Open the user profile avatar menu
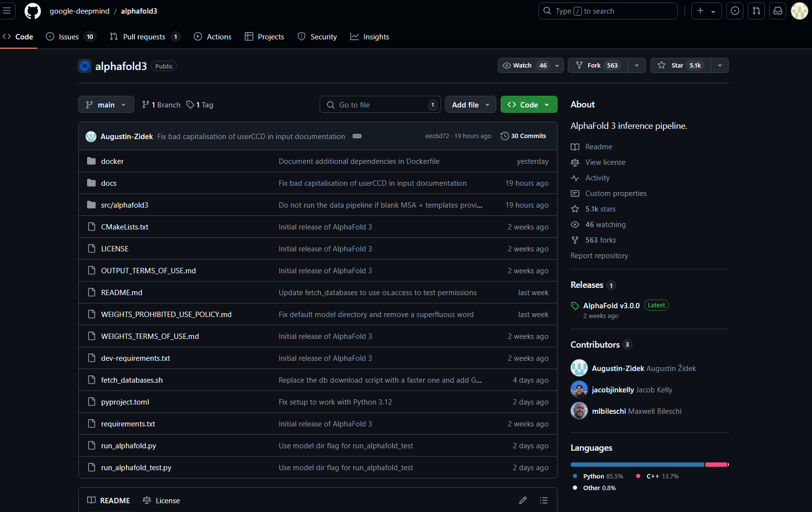The height and width of the screenshot is (512, 812). click(799, 11)
